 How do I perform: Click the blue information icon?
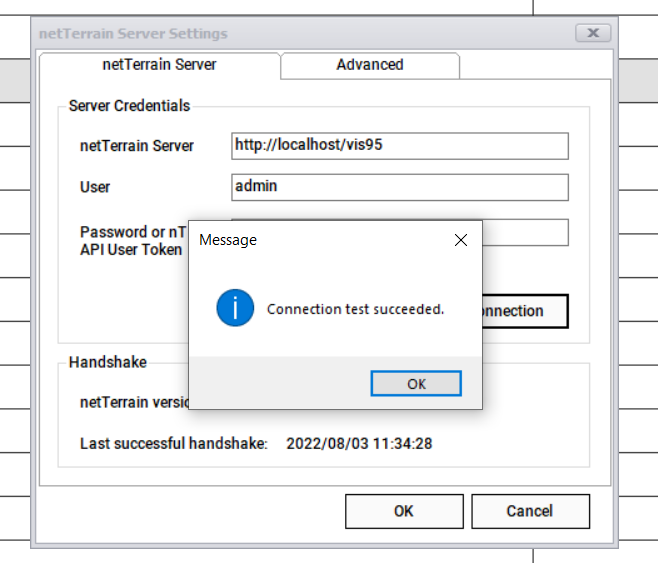(x=235, y=309)
